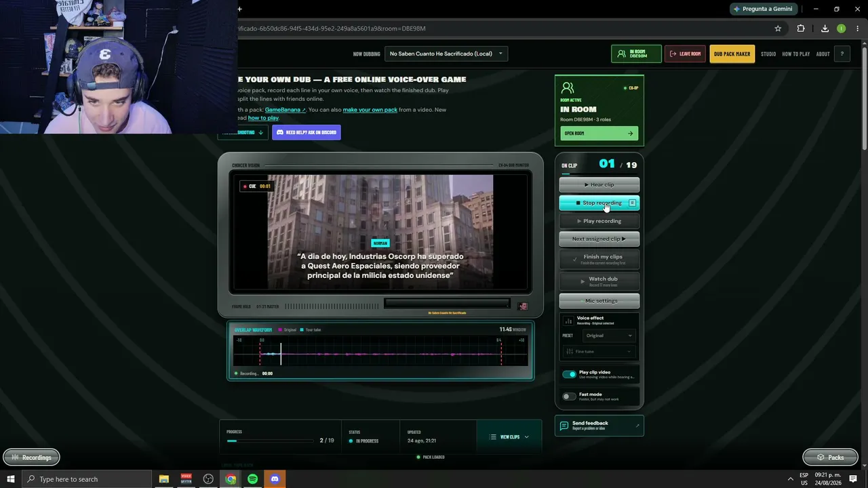Click the updated date 24 ago, 21:21
The height and width of the screenshot is (488, 868).
(422, 441)
